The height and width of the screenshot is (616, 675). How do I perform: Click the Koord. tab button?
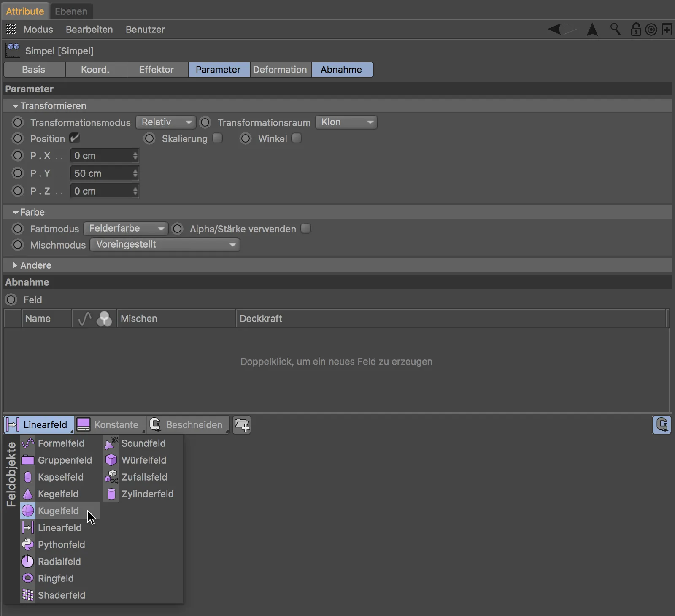click(x=96, y=70)
